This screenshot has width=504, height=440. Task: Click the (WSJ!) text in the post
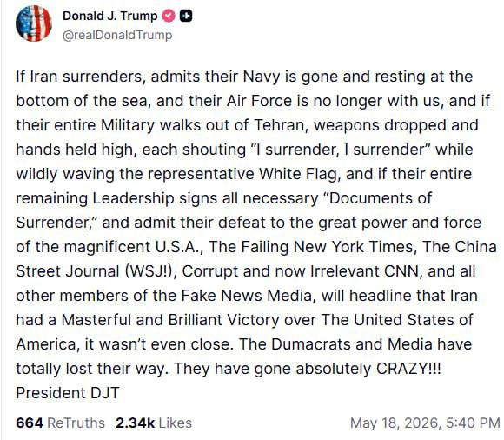pos(150,271)
